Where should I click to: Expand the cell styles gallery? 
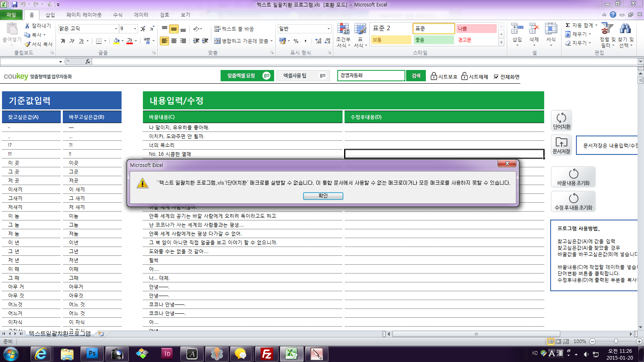click(501, 42)
